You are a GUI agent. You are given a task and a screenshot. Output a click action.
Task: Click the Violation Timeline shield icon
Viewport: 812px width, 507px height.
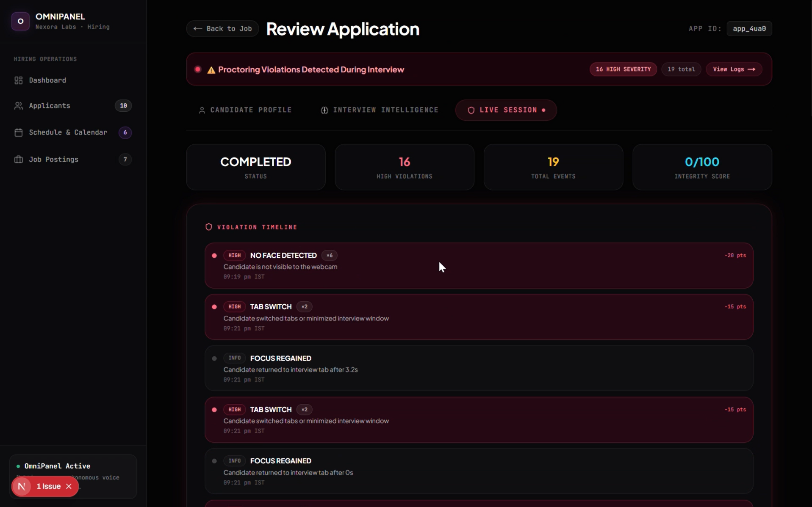pyautogui.click(x=208, y=227)
